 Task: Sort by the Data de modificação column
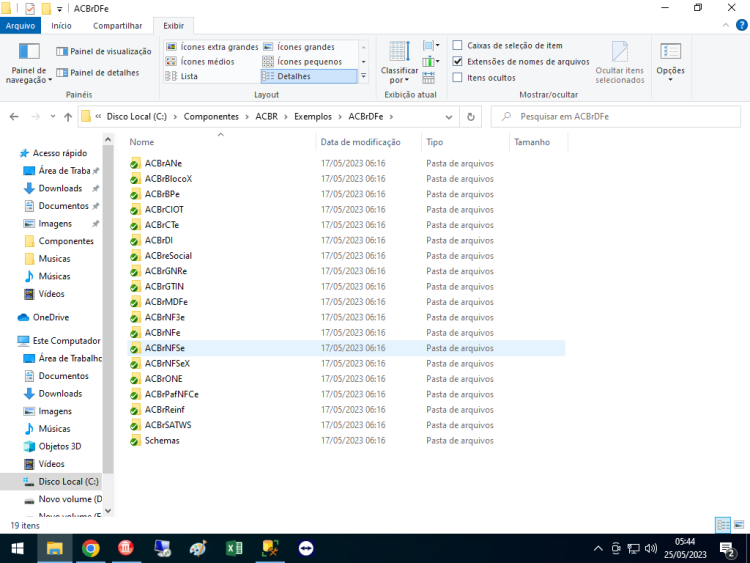360,142
